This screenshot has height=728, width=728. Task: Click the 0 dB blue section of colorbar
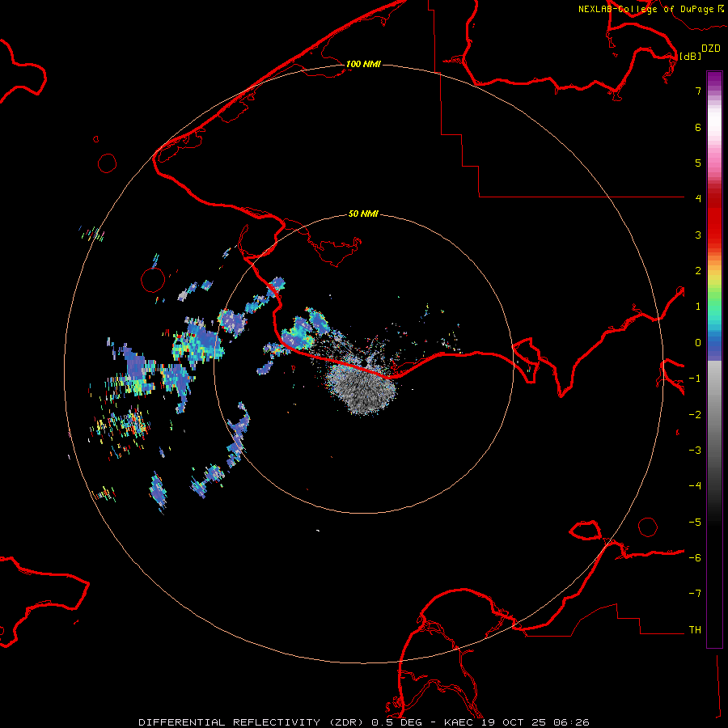tap(714, 343)
